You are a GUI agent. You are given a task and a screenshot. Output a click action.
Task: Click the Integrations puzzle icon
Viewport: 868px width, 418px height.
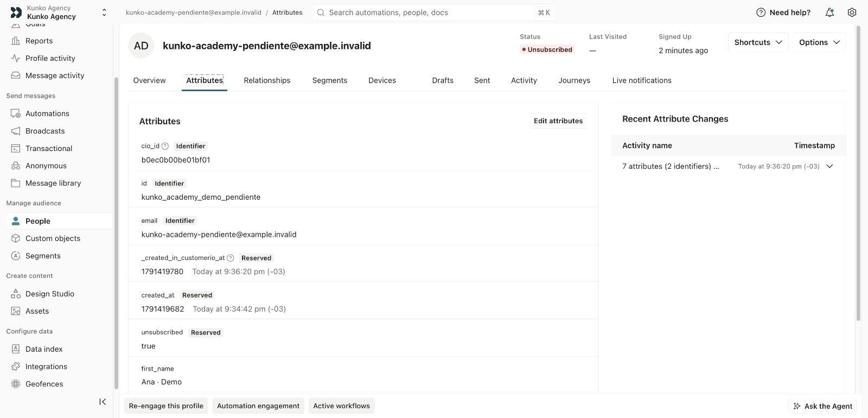point(16,366)
